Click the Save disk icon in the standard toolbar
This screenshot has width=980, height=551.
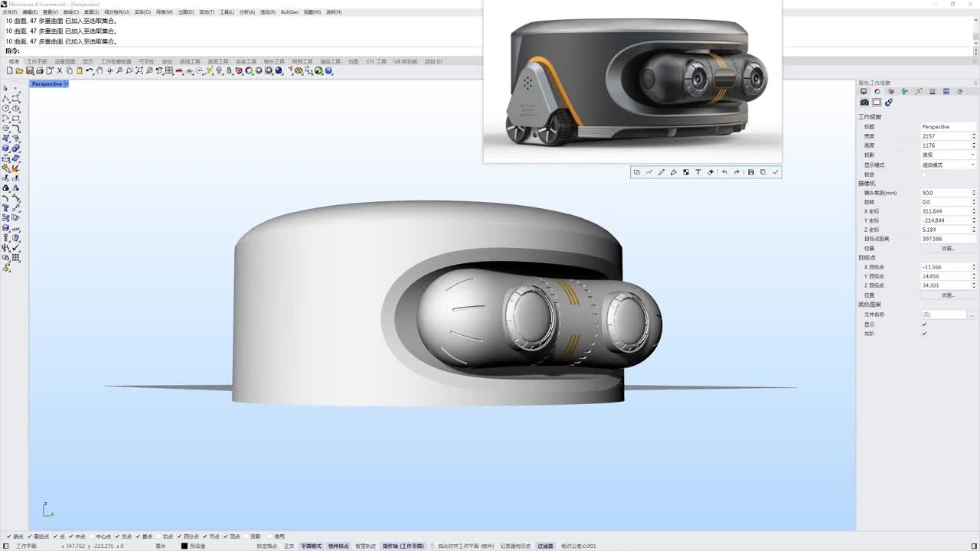tap(29, 71)
